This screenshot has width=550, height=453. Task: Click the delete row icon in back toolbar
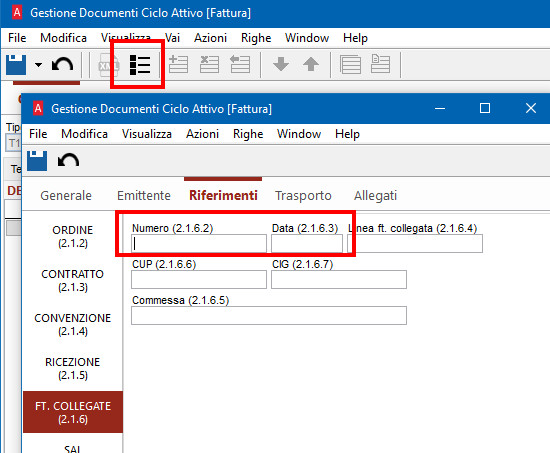pos(209,64)
